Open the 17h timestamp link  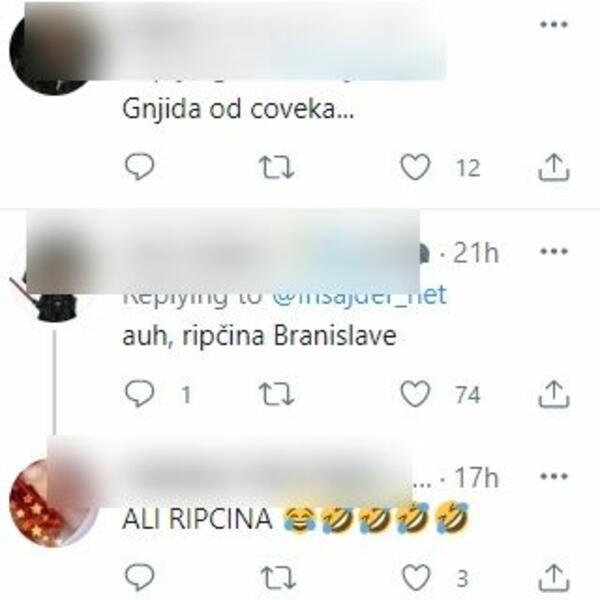click(477, 478)
